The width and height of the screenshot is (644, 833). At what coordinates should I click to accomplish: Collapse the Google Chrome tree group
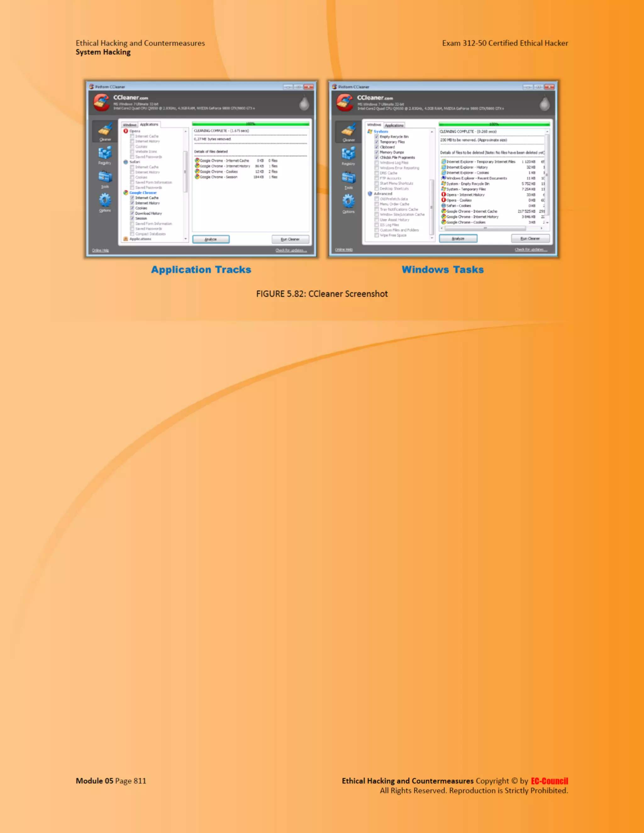click(143, 193)
